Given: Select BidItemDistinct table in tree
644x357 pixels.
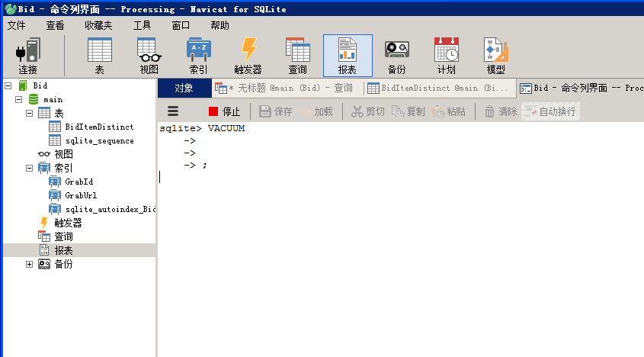Looking at the screenshot, I should (x=99, y=127).
